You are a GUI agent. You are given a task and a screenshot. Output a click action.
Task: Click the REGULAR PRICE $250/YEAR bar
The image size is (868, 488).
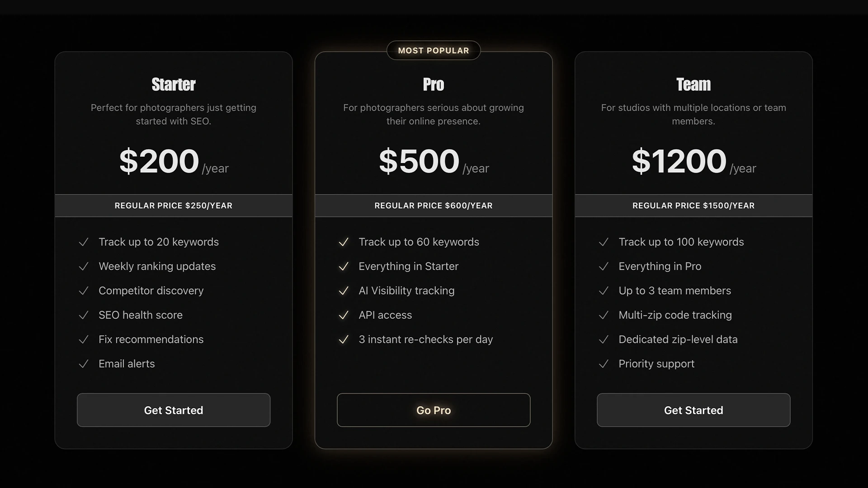point(174,206)
